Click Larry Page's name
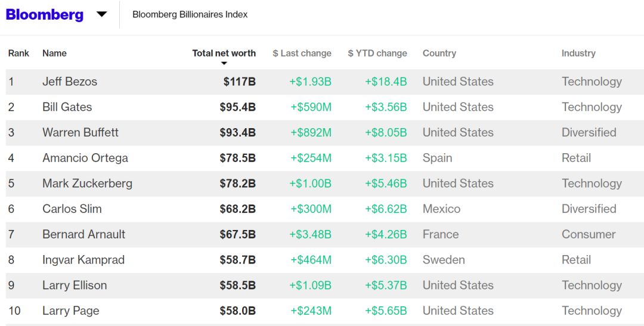The width and height of the screenshot is (644, 326). [70, 311]
